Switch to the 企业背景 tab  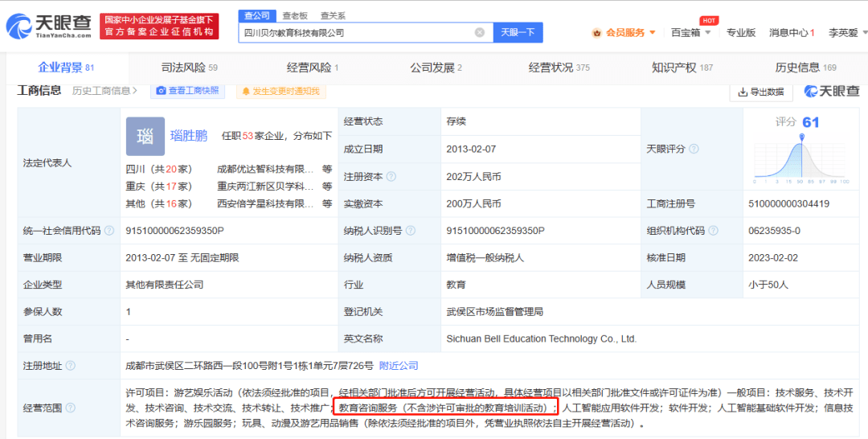pyautogui.click(x=66, y=68)
